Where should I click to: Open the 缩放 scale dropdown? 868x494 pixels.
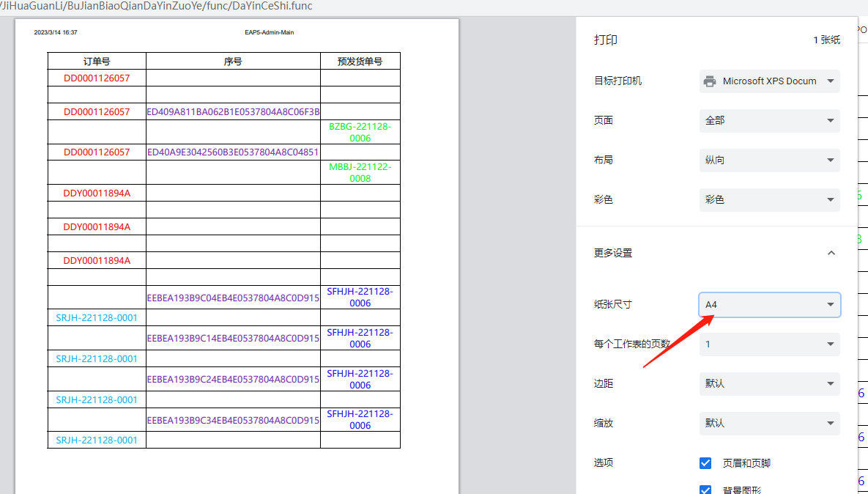[769, 423]
